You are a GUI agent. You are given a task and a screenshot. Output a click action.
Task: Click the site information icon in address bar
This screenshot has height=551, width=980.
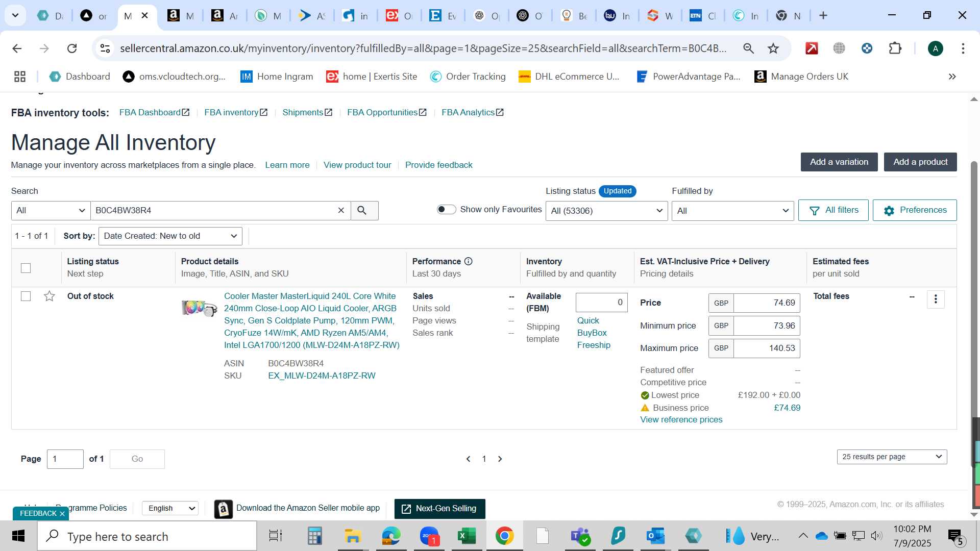[x=105, y=48]
